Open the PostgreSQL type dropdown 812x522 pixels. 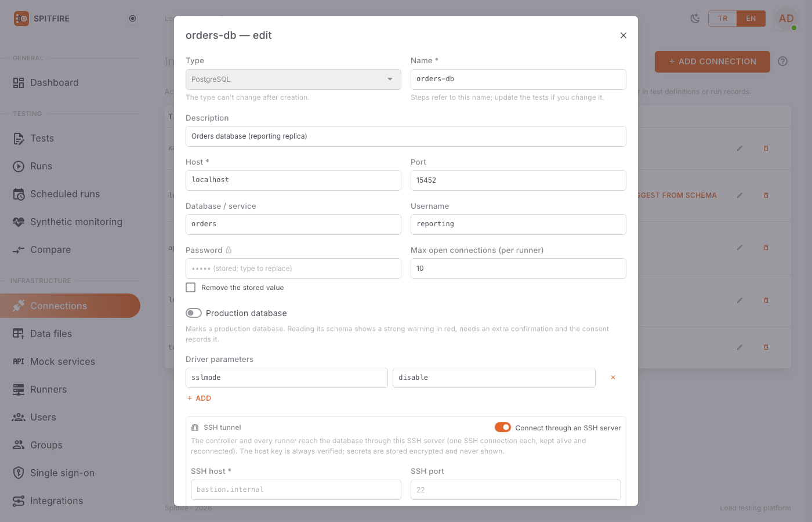coord(293,79)
